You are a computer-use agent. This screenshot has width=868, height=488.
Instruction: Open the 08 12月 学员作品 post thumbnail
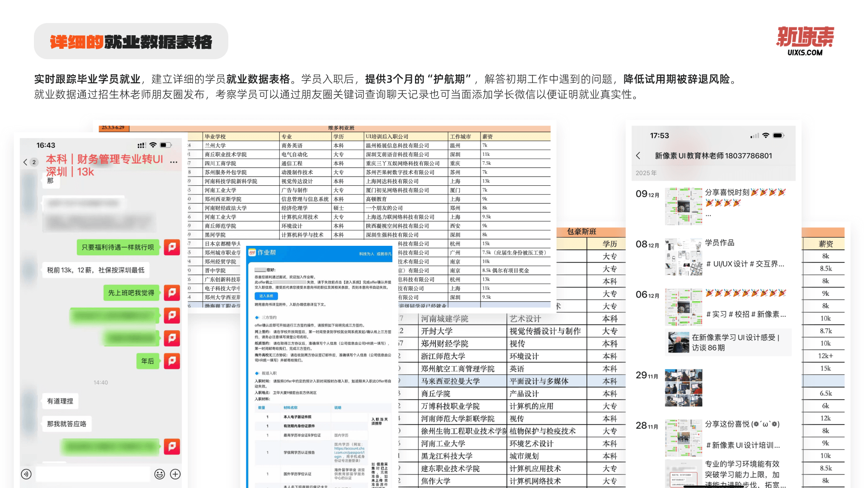tap(683, 257)
